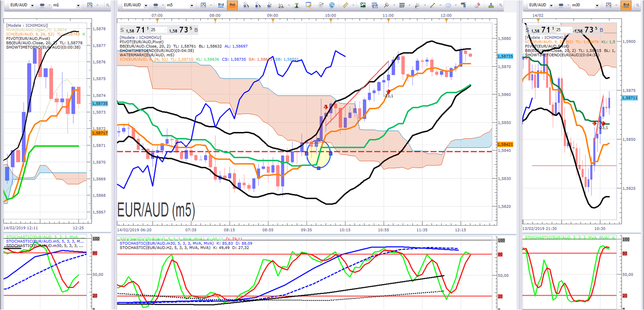Click the MVA(EUR/AUD.Open,7) label in m1 chart
The height and width of the screenshot is (310, 644).
tap(37, 29)
